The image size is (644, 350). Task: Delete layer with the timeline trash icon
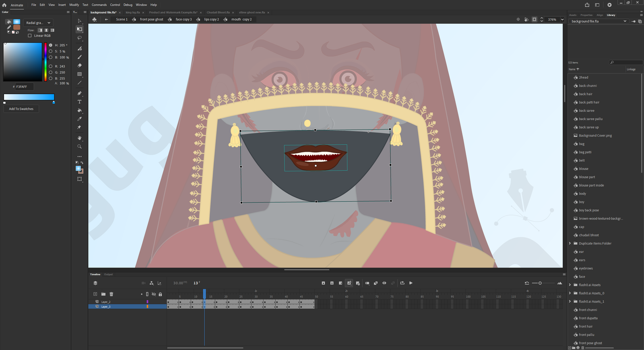click(x=111, y=294)
